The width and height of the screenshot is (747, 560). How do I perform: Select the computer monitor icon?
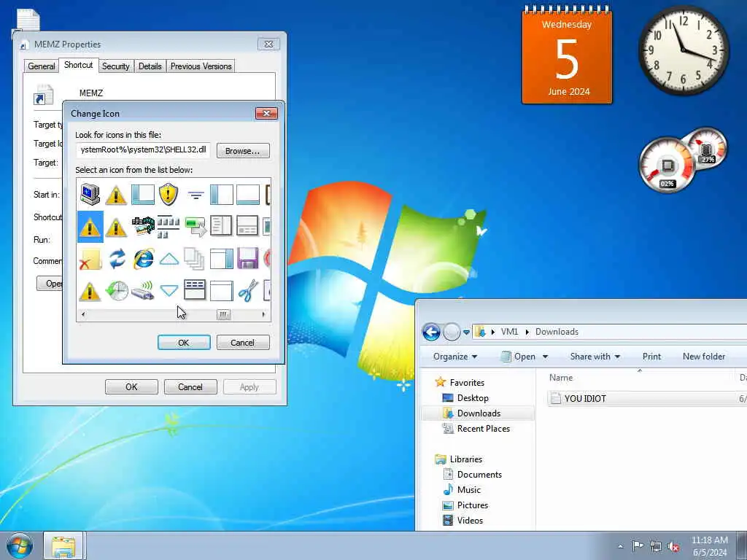pyautogui.click(x=90, y=194)
